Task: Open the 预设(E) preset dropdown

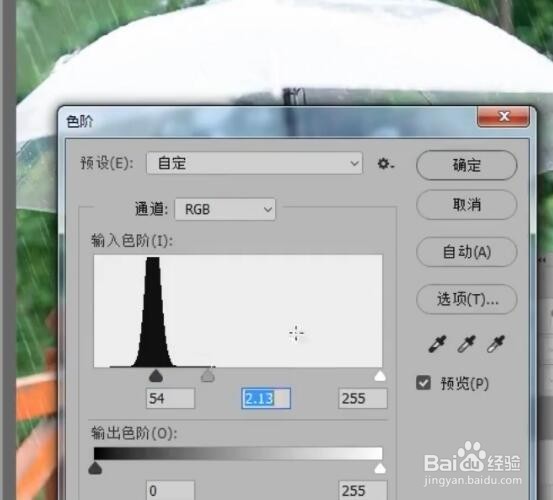Action: coord(254,163)
